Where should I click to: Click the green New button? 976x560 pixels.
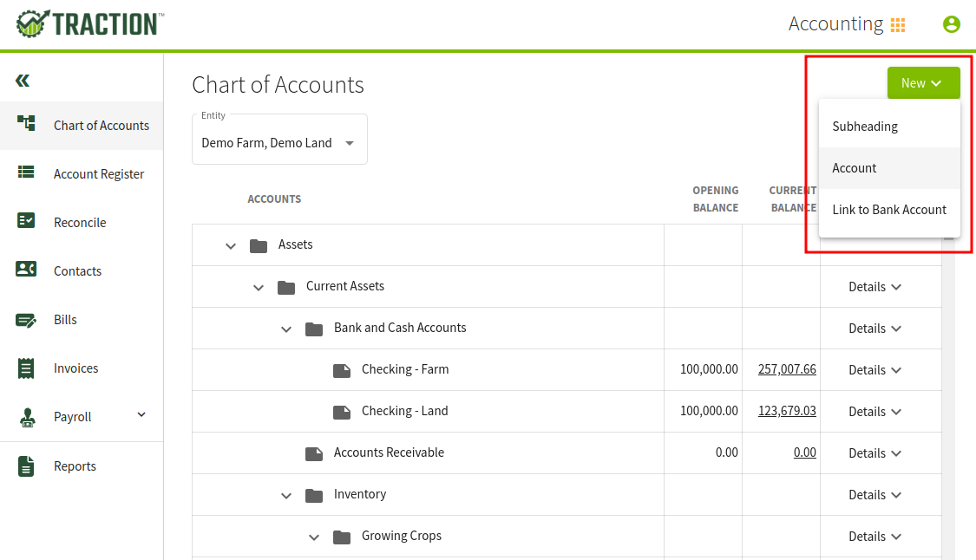[x=923, y=82]
